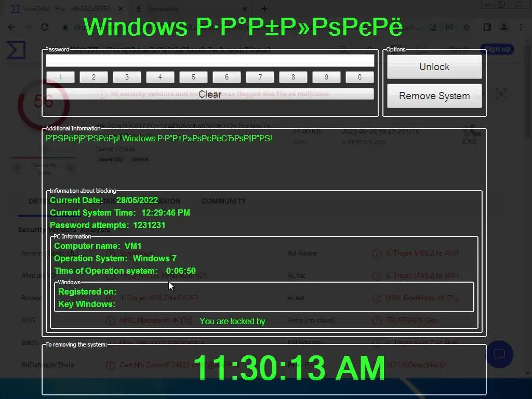Click the Registered on label
This screenshot has width=532, height=399.
87,292
